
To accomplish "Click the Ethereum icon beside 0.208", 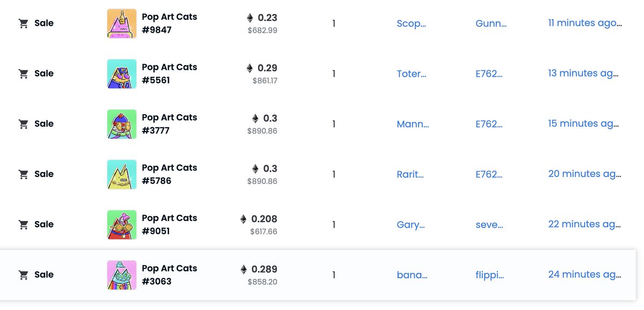I will [243, 219].
